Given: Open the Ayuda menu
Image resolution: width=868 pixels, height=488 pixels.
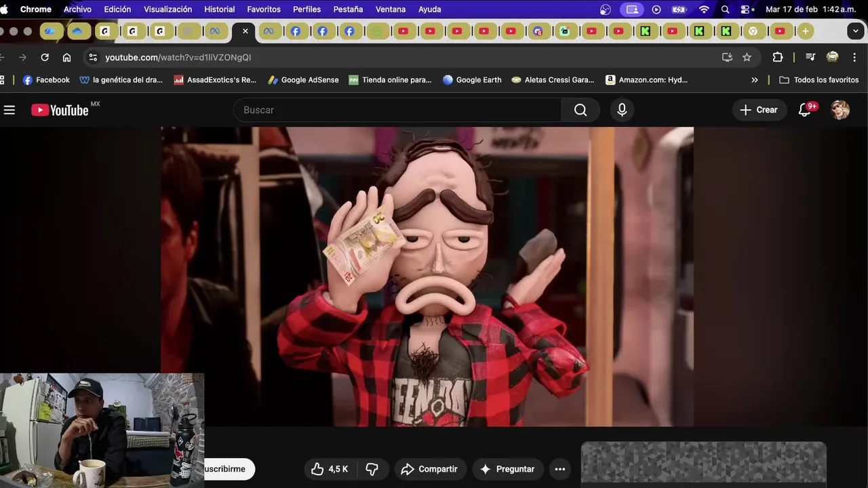Looking at the screenshot, I should pyautogui.click(x=430, y=9).
